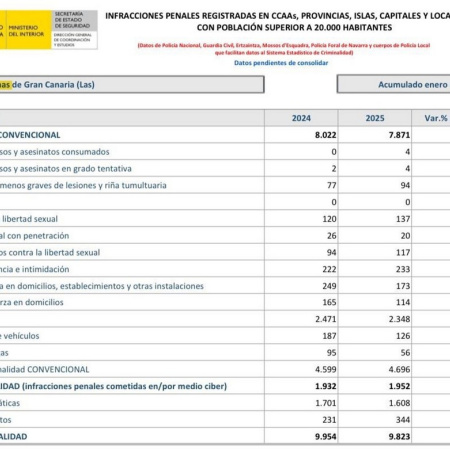
Task: Select 2025 value 126
Action: coord(403,336)
